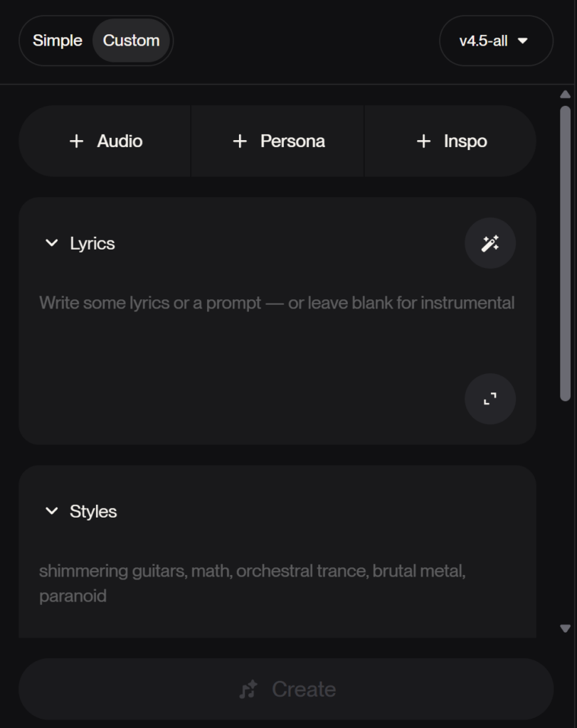Viewport: 577px width, 728px height.
Task: Click the music note icon on Create
Action: [248, 690]
